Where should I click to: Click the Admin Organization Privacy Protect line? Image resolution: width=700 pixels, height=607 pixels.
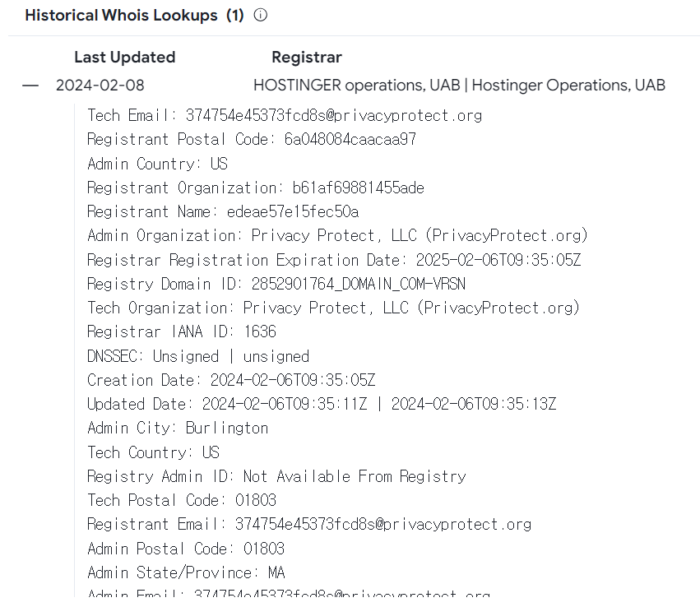pos(337,236)
